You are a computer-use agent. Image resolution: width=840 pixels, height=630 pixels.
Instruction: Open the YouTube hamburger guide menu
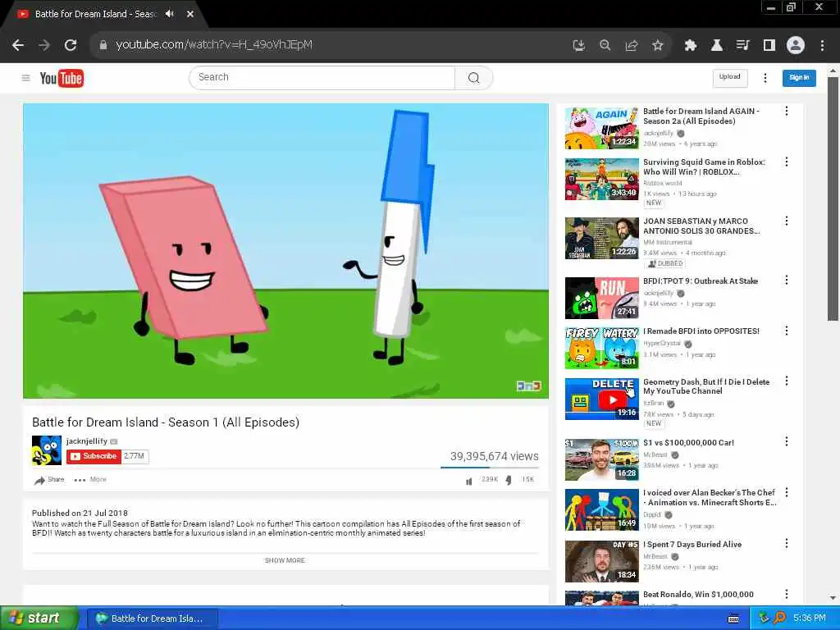[x=25, y=78]
